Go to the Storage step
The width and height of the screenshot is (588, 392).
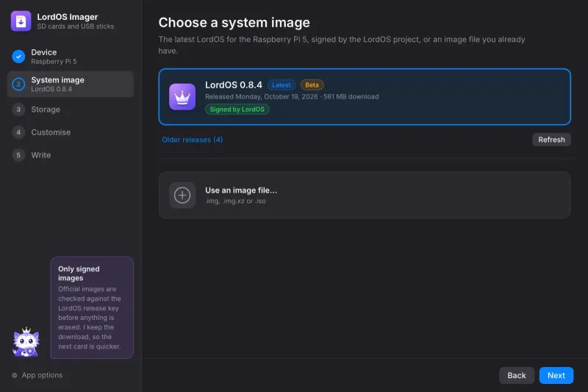pos(71,110)
